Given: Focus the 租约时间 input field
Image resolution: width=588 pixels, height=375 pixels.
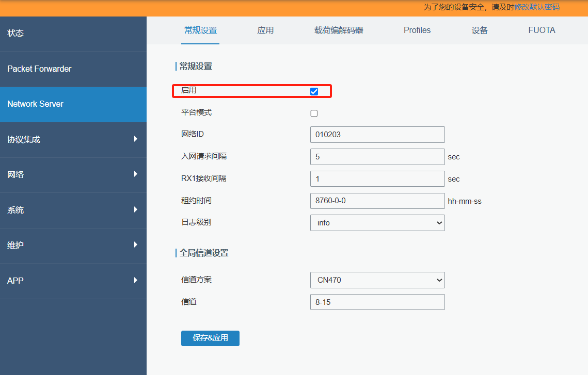Looking at the screenshot, I should [x=377, y=201].
